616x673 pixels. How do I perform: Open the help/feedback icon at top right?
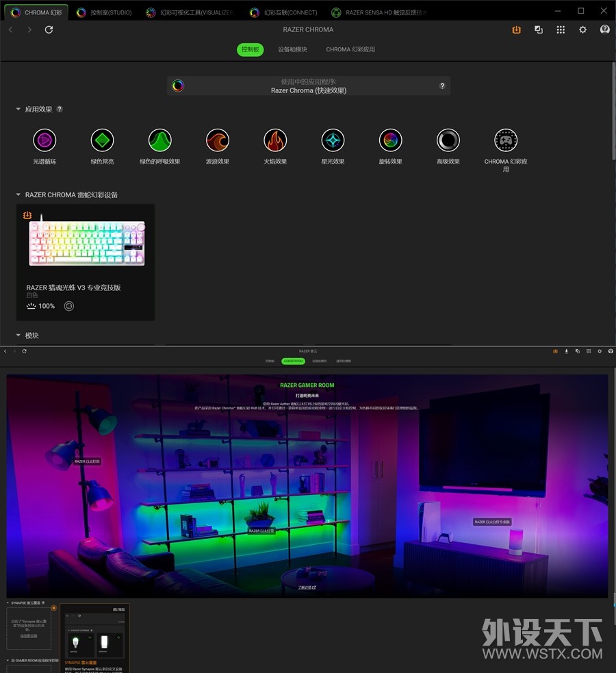click(x=605, y=29)
